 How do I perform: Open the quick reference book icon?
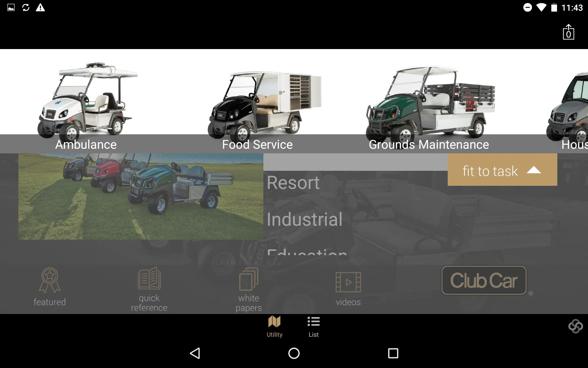tap(149, 278)
